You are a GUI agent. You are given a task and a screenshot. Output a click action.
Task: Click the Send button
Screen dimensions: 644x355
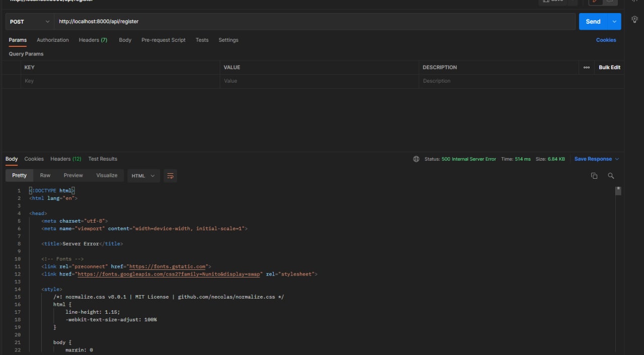coord(593,22)
